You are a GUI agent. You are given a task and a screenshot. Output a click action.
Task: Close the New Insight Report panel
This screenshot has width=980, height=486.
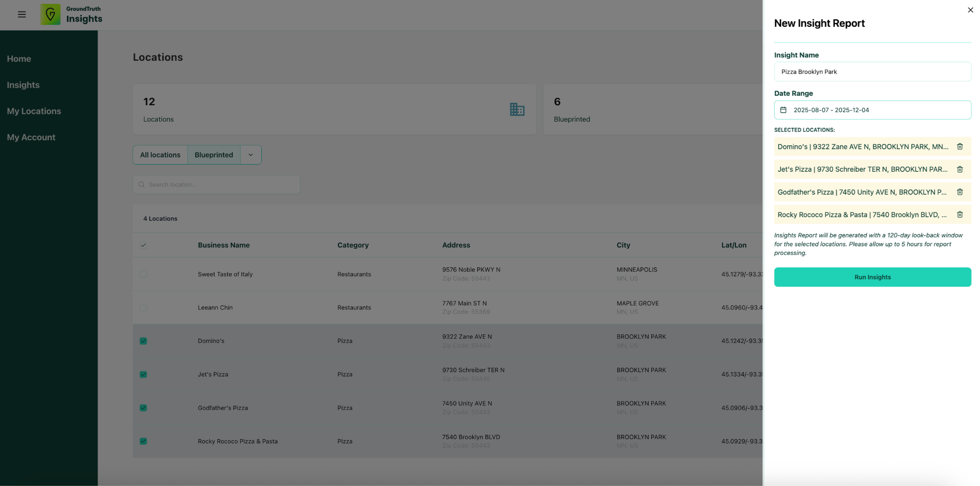[970, 10]
